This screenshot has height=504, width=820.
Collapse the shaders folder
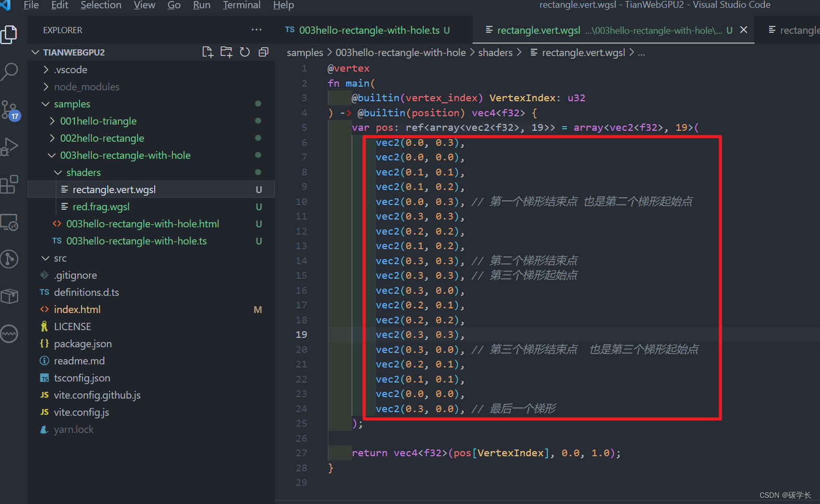[x=58, y=172]
